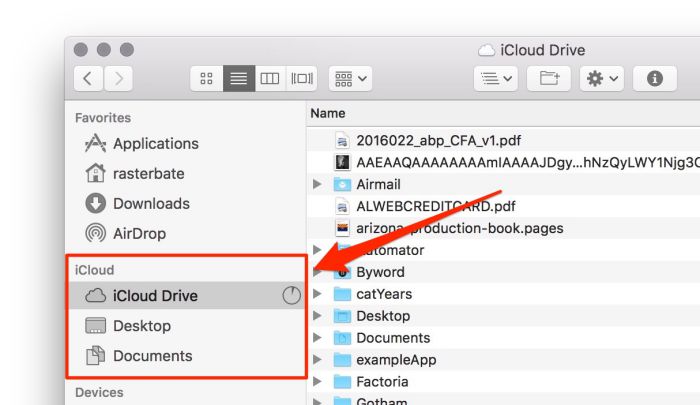700x405 pixels.
Task: Expand the catYears folder
Action: 317,293
